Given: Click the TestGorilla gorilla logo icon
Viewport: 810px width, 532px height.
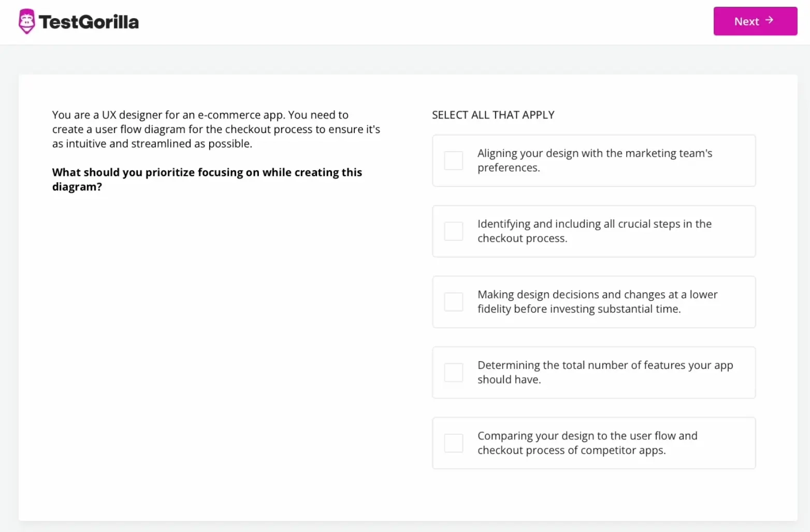Looking at the screenshot, I should click(26, 21).
